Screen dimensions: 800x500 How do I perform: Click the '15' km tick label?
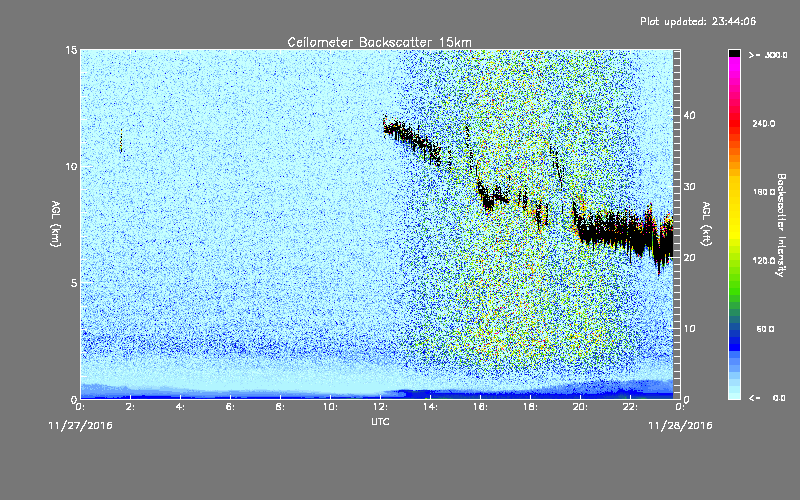click(x=71, y=50)
